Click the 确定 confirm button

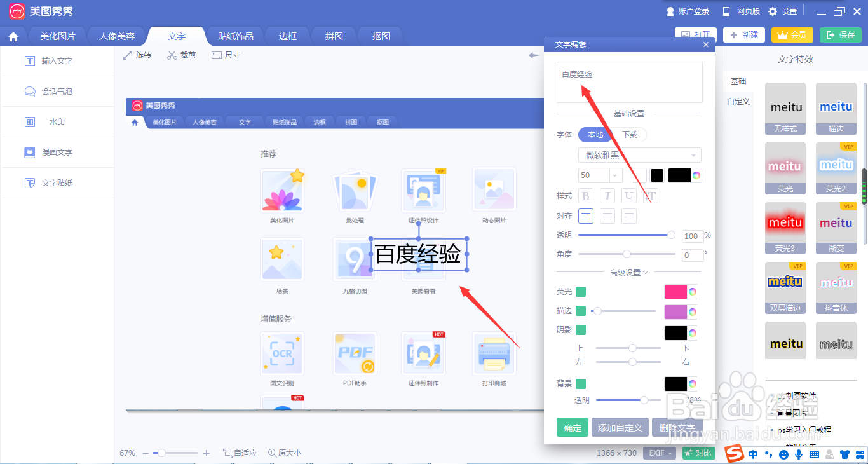coord(573,428)
